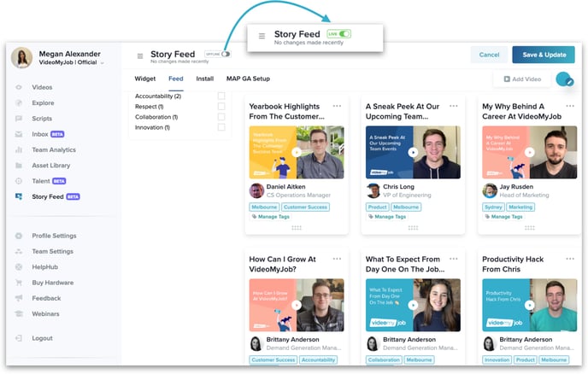The height and width of the screenshot is (374, 588).
Task: Go to Buy Hardware
Action: click(52, 283)
